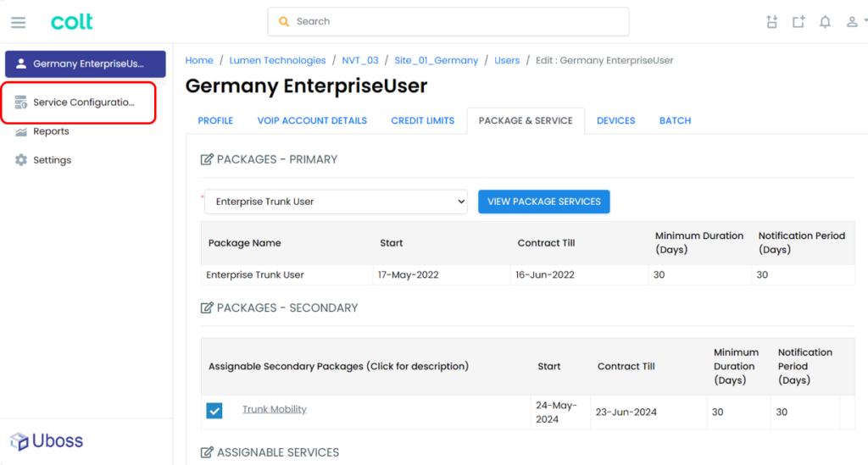868x465 pixels.
Task: Uncheck the Trunk Mobility checkbox
Action: (214, 411)
